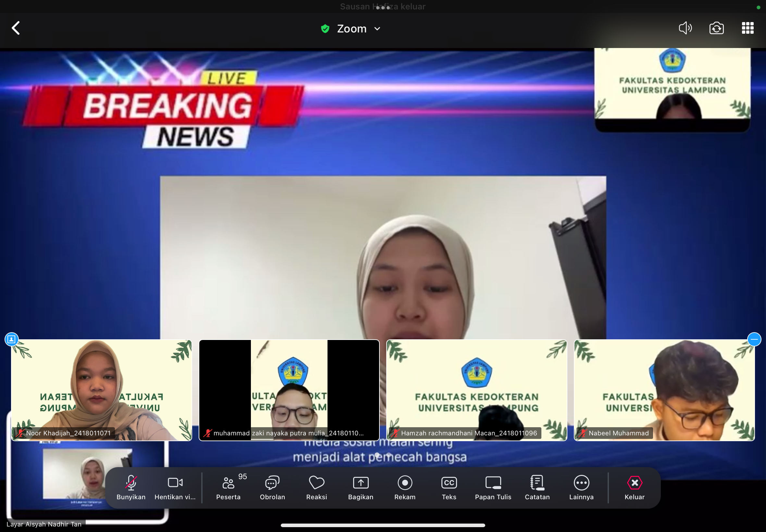Select Nabeel Muhammad video thumbnail
The image size is (766, 532).
664,390
